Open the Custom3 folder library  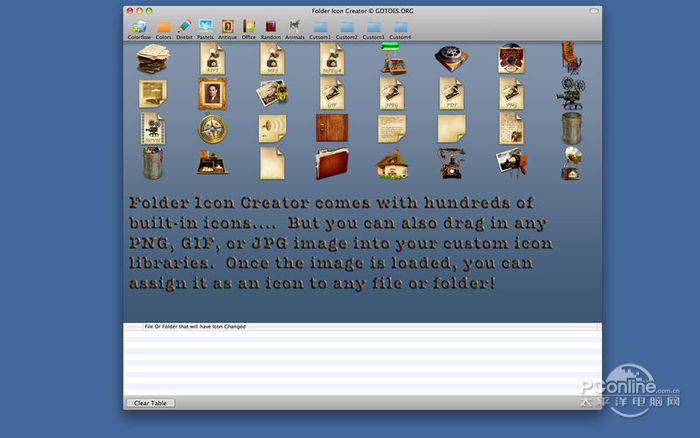coord(374,30)
